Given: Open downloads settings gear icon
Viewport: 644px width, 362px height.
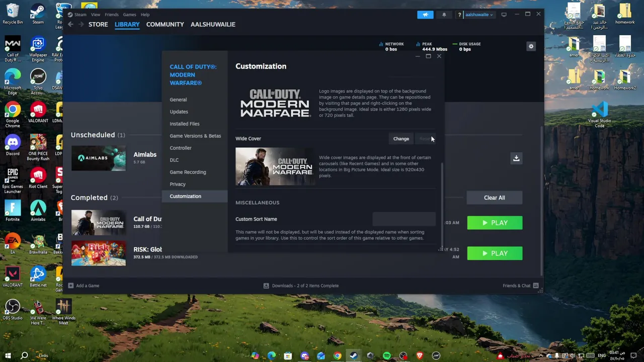Looking at the screenshot, I should pos(531,46).
